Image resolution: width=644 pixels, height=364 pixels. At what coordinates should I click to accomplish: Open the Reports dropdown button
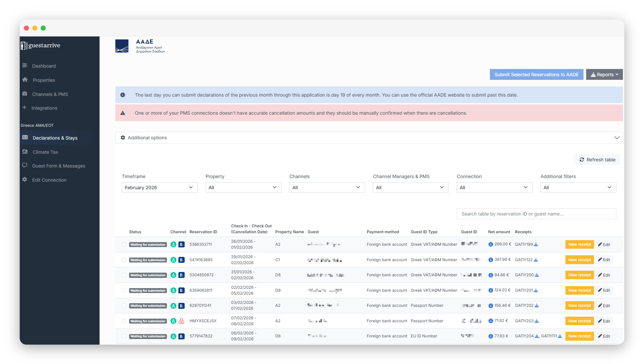click(x=604, y=75)
